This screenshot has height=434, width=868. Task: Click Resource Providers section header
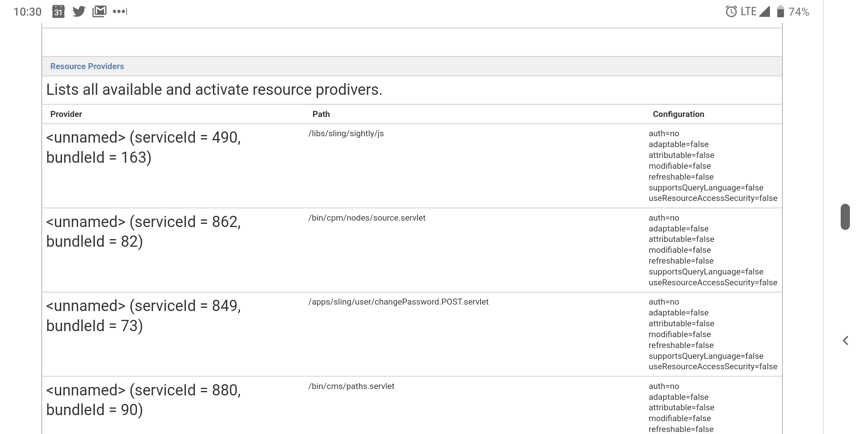(x=87, y=66)
